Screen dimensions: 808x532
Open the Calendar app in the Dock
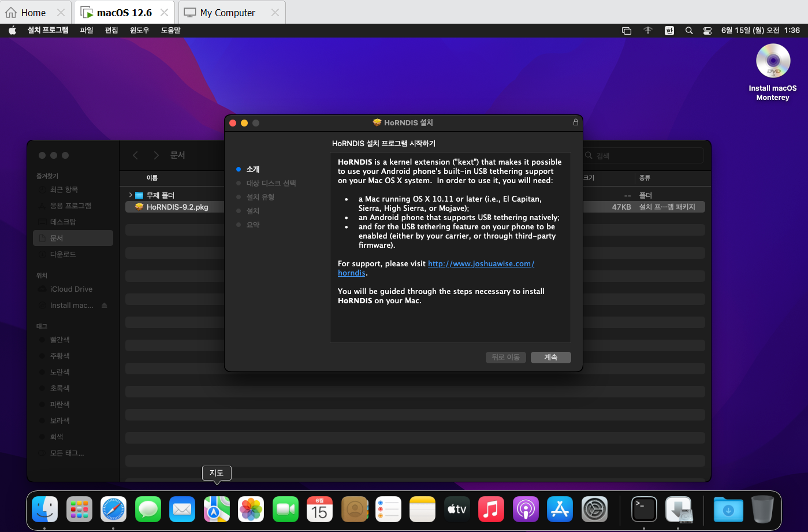319,509
